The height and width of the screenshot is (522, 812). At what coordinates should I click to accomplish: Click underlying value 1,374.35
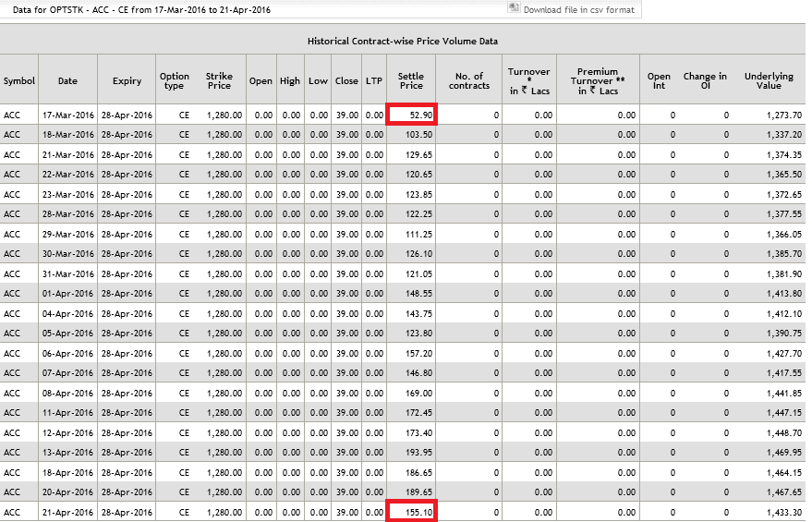[x=784, y=155]
